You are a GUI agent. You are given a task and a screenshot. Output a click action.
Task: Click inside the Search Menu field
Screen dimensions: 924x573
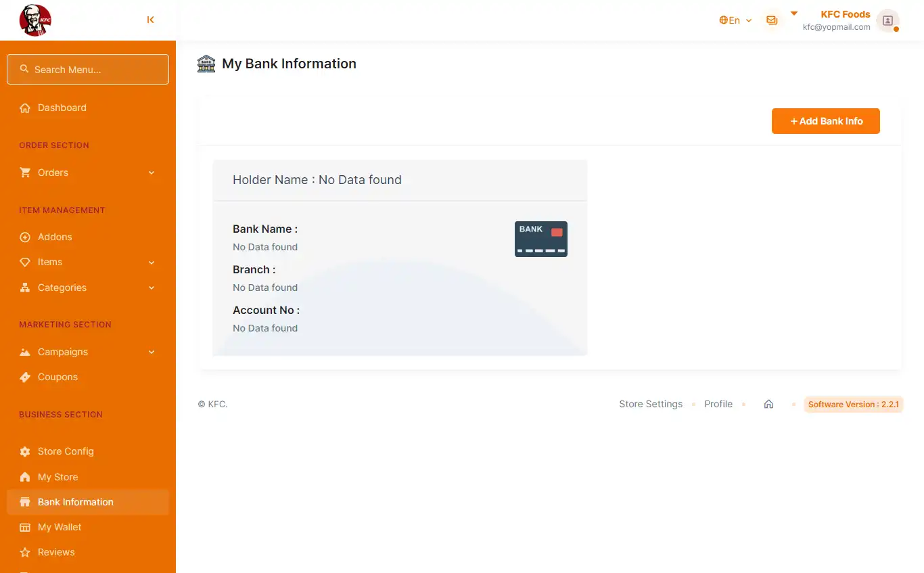tap(87, 69)
